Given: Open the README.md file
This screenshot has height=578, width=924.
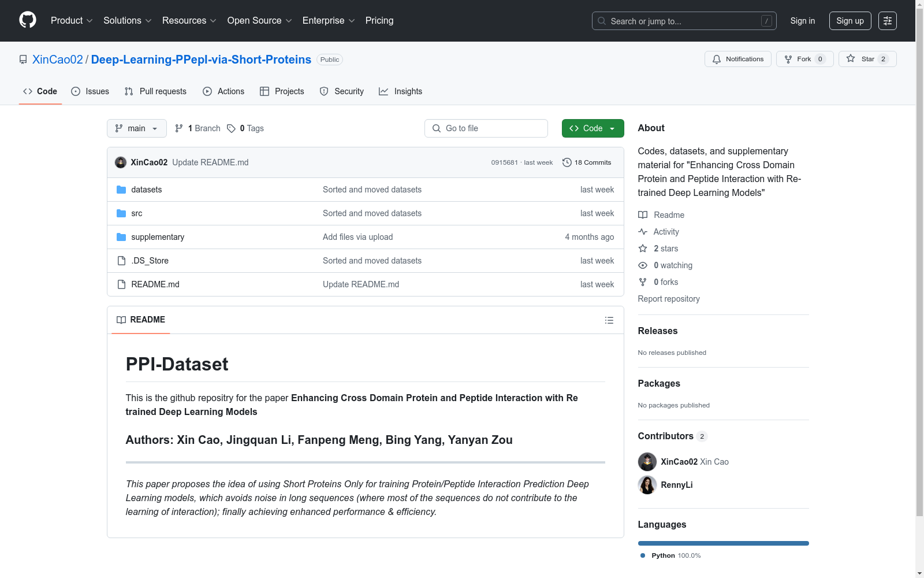Looking at the screenshot, I should click(x=155, y=284).
